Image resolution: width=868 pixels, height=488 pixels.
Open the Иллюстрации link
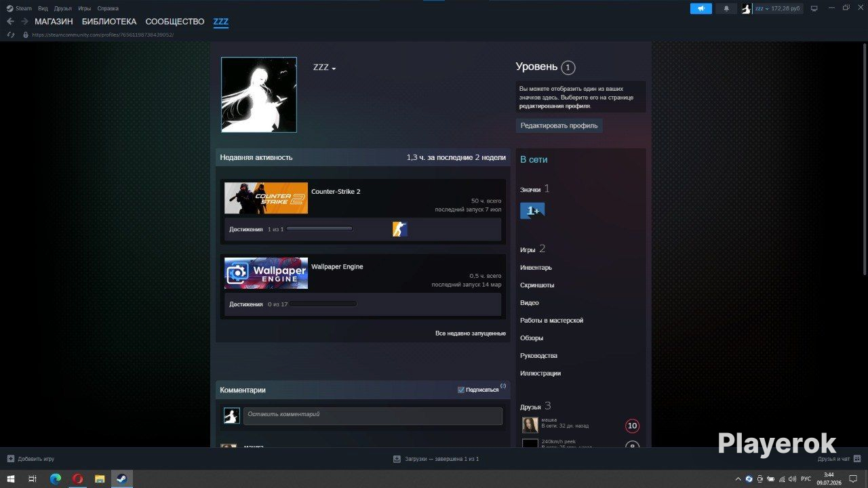tap(540, 373)
